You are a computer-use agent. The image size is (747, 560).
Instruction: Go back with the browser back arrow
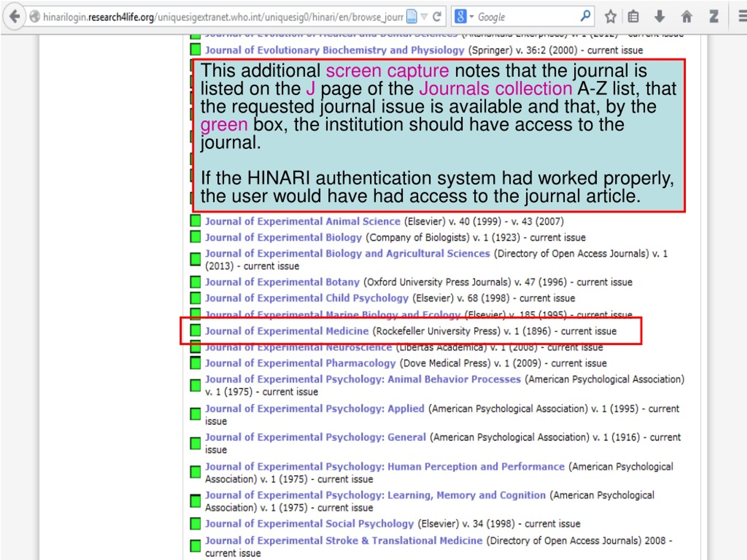(x=14, y=16)
